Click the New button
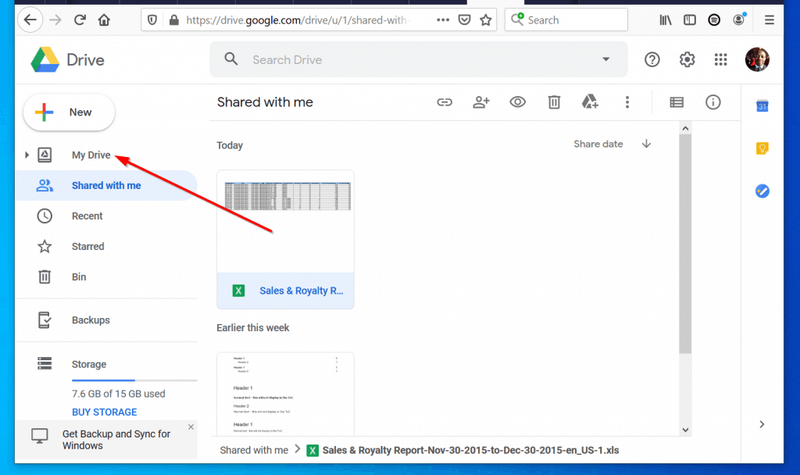 [x=69, y=112]
